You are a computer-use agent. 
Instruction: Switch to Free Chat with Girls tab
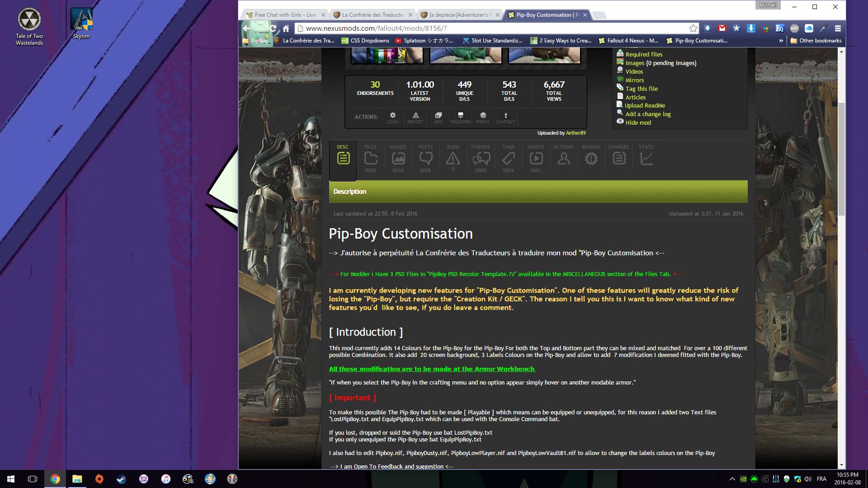[x=285, y=15]
